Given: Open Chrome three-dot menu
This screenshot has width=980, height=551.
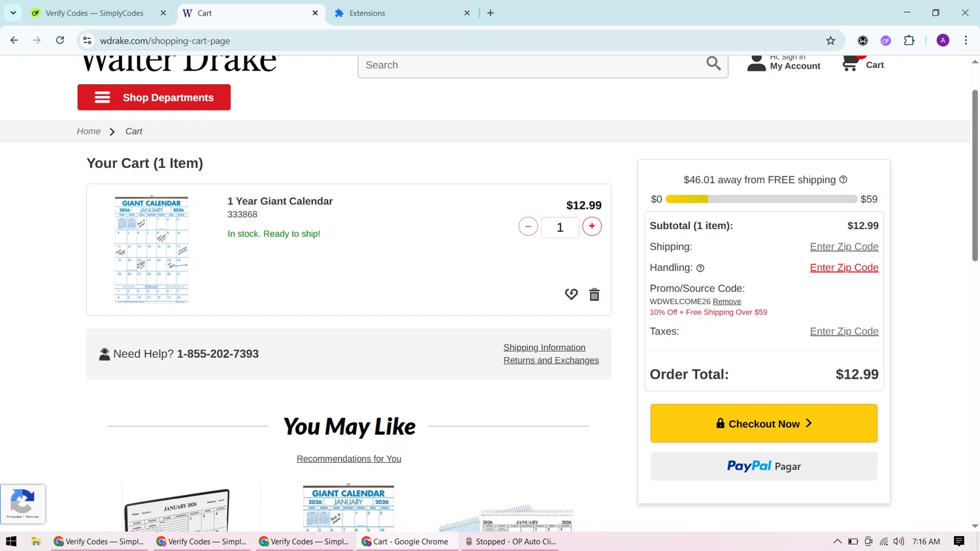Looking at the screenshot, I should coord(966,40).
